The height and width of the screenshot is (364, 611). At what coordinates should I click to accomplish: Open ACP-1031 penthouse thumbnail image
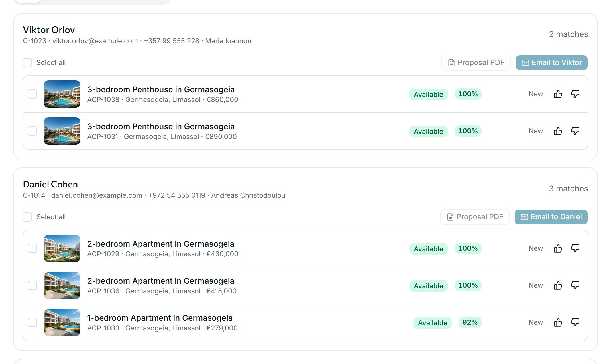coord(62,131)
